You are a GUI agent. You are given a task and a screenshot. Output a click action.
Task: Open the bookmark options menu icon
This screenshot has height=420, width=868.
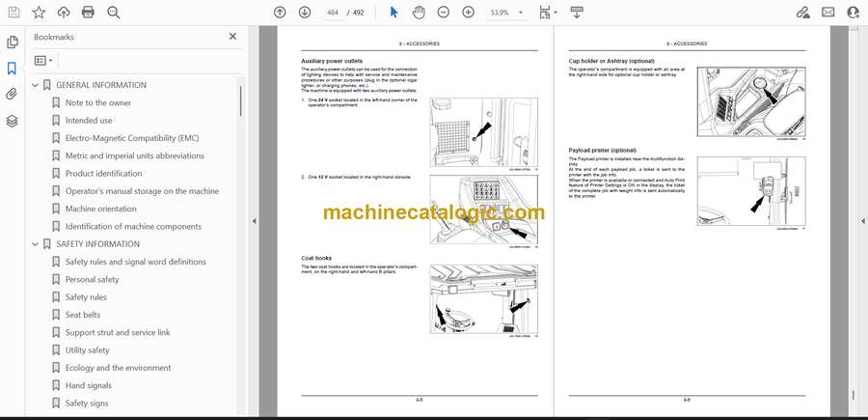point(41,61)
